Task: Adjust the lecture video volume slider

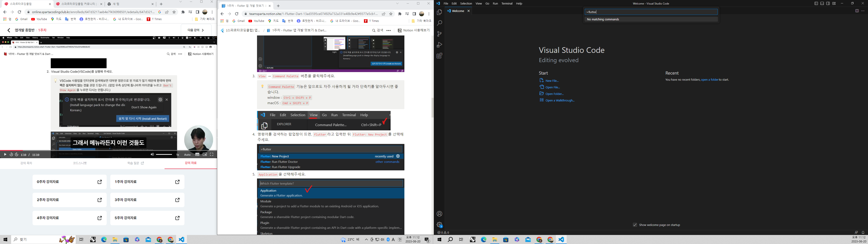Action: (164, 155)
